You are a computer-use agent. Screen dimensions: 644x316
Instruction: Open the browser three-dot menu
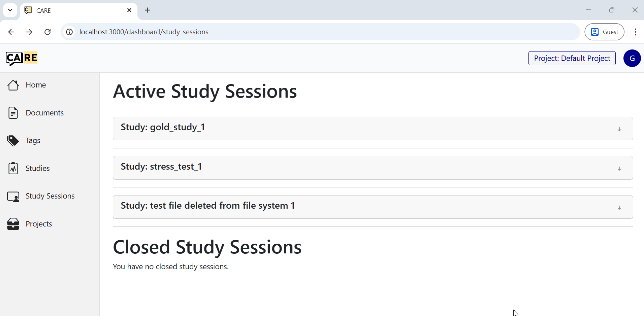point(635,32)
